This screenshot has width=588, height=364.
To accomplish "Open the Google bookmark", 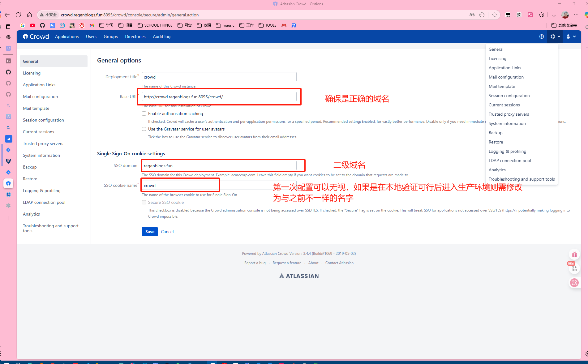I will point(23,25).
